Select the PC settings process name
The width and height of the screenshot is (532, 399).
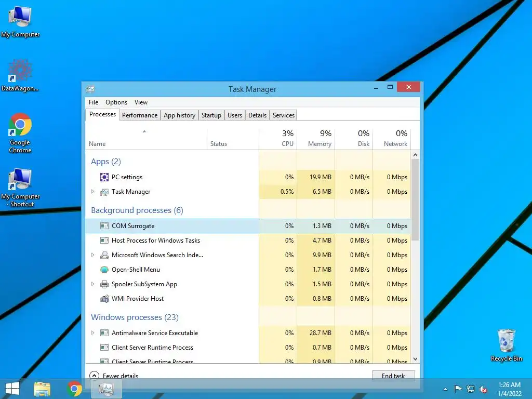tap(127, 177)
